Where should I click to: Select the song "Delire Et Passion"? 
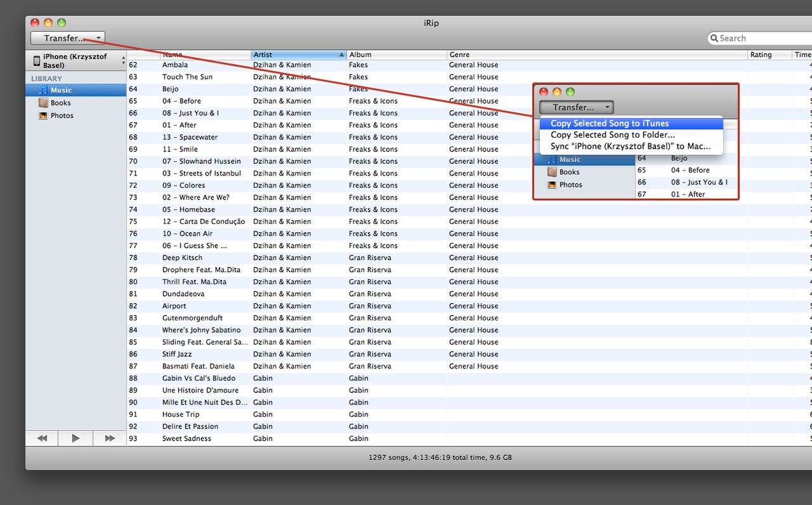click(190, 426)
